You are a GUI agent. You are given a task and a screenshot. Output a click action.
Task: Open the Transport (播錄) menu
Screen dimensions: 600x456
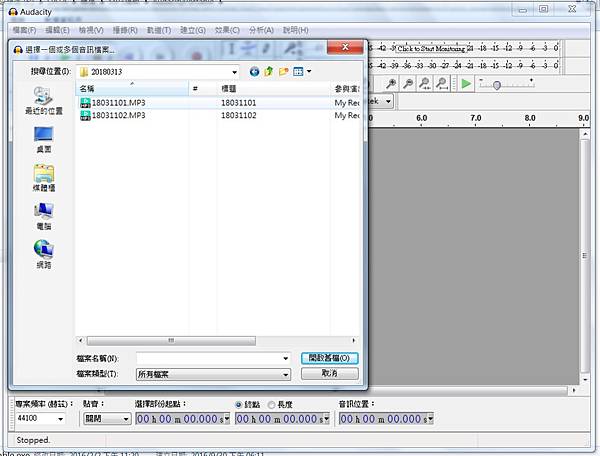[125, 30]
